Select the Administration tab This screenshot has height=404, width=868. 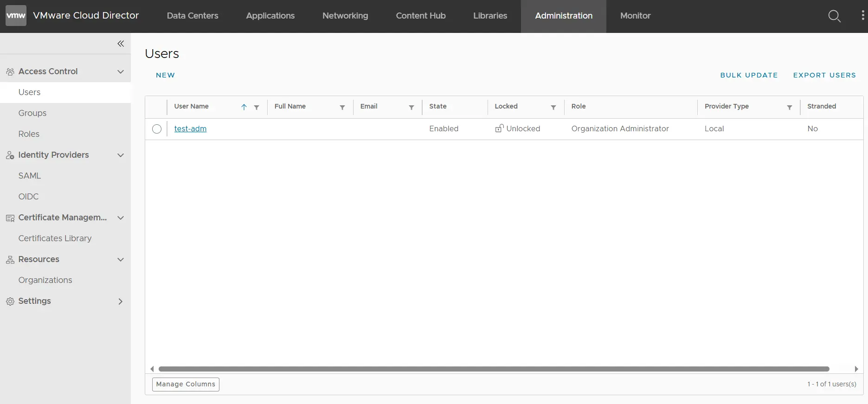tap(564, 16)
